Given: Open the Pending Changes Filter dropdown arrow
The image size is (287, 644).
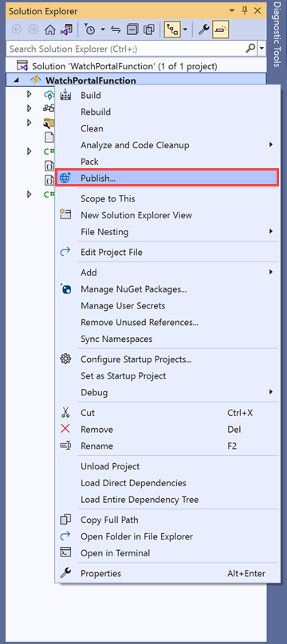Looking at the screenshot, I should tap(103, 29).
